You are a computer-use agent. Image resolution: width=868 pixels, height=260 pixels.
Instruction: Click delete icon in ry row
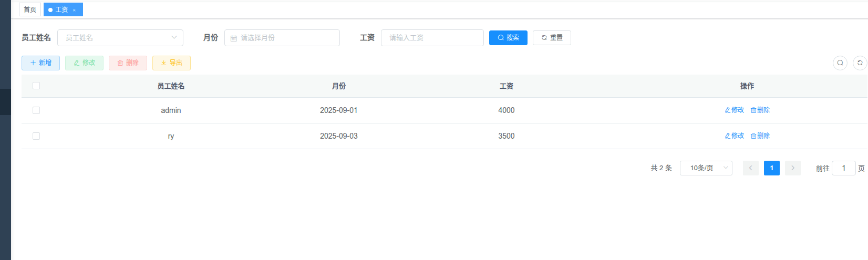click(x=753, y=136)
